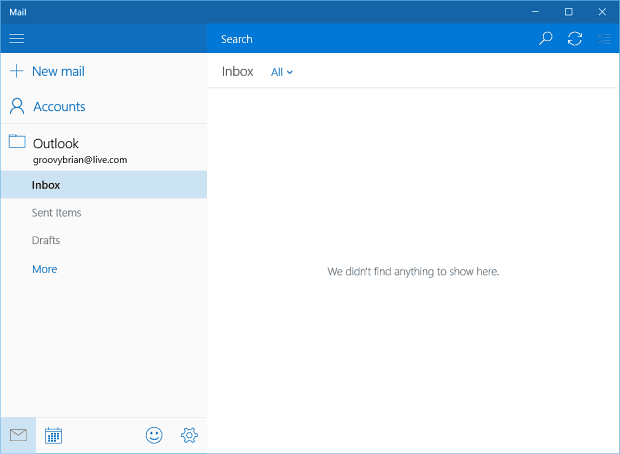Open the Calendar app icon
The height and width of the screenshot is (454, 620).
53,435
